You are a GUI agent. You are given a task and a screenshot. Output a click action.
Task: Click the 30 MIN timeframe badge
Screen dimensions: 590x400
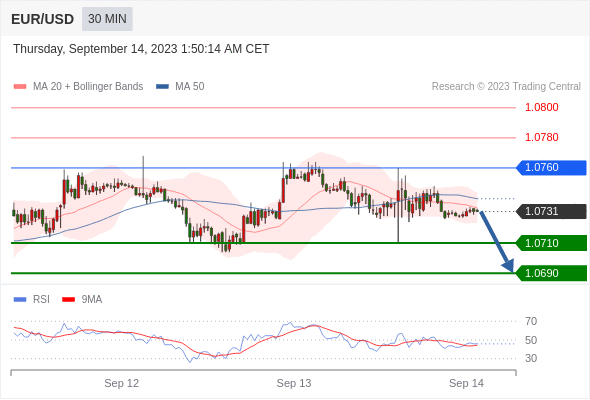pos(107,19)
